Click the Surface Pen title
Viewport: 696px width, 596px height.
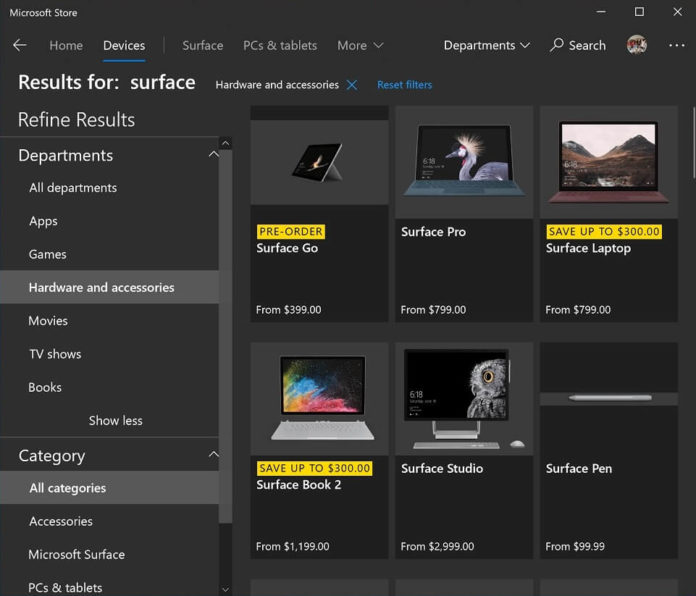click(579, 468)
